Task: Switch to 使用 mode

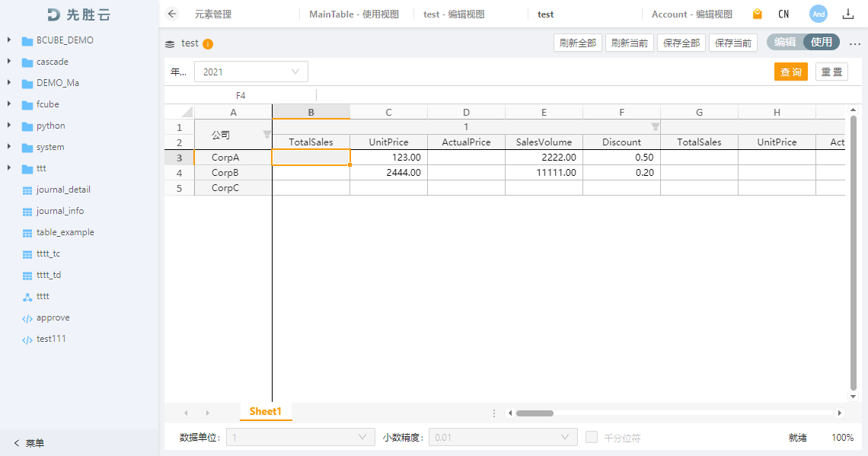Action: (822, 43)
